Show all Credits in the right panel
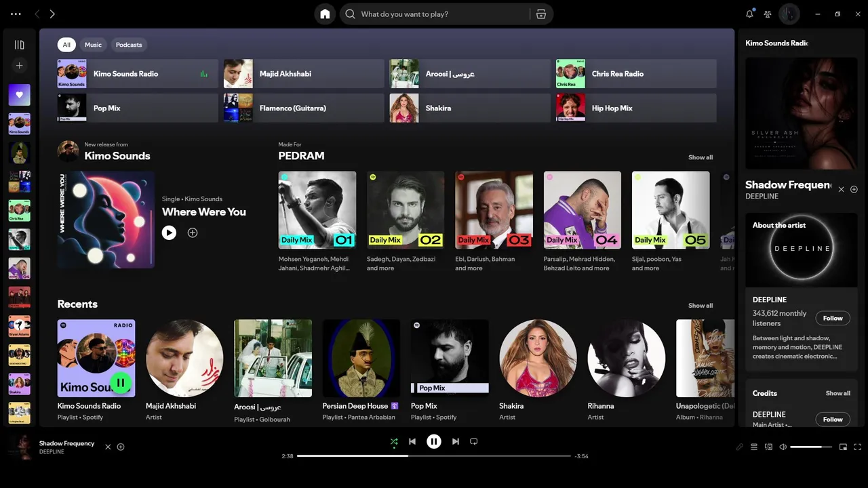The image size is (868, 488). tap(838, 393)
